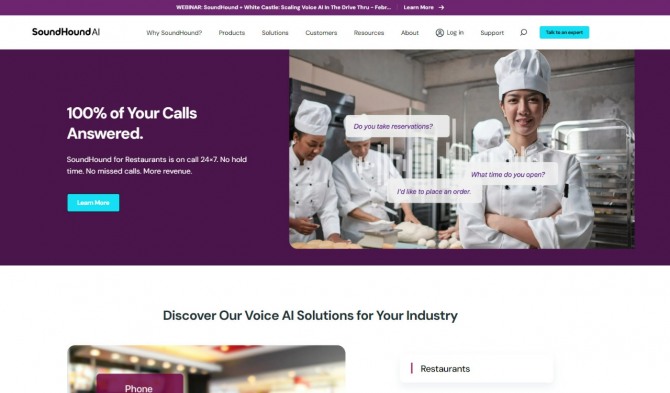Click the arrow icon after Learn More in banner
670x393 pixels.
[441, 7]
